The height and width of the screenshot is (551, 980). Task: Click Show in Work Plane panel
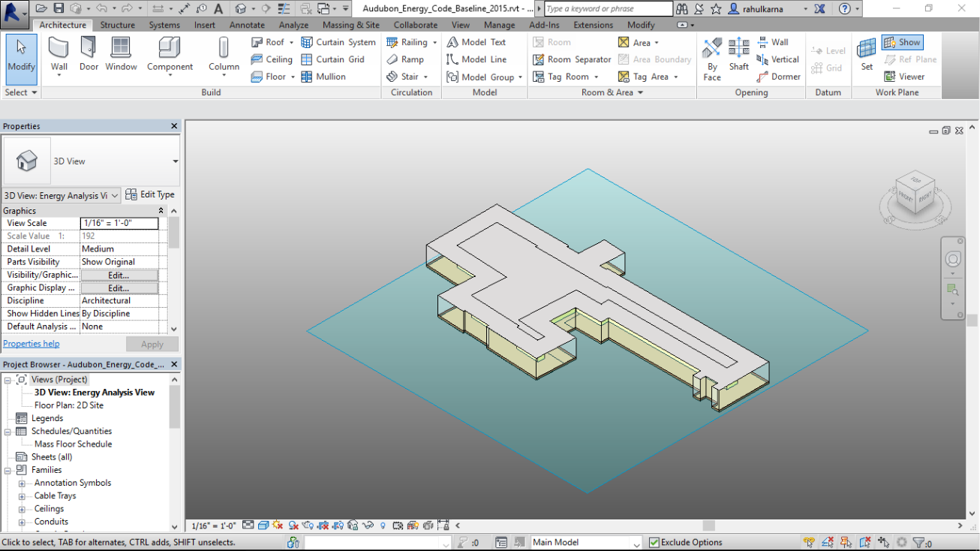[x=902, y=42]
